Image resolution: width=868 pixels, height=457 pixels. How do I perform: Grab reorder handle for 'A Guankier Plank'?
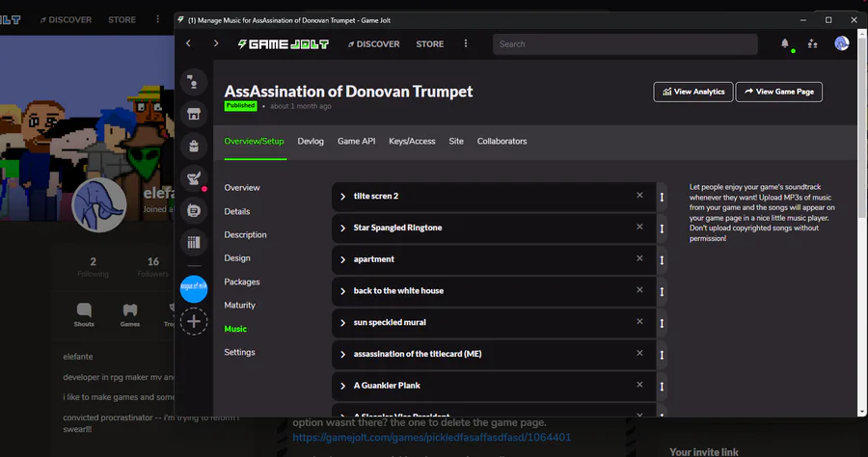coord(662,387)
